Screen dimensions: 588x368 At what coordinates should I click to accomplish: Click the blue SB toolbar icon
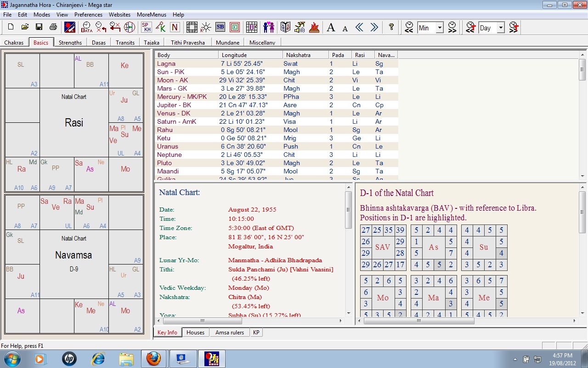point(220,27)
